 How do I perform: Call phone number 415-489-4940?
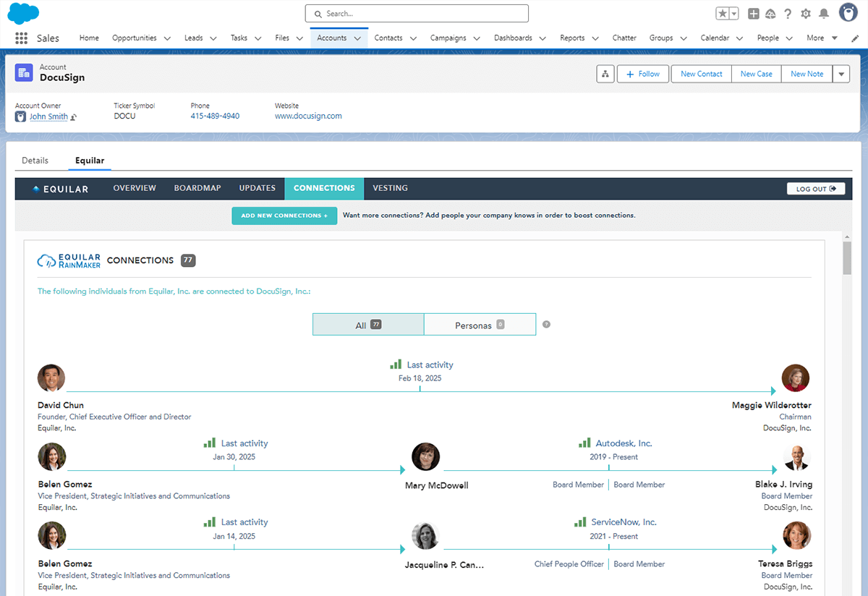[x=215, y=116]
